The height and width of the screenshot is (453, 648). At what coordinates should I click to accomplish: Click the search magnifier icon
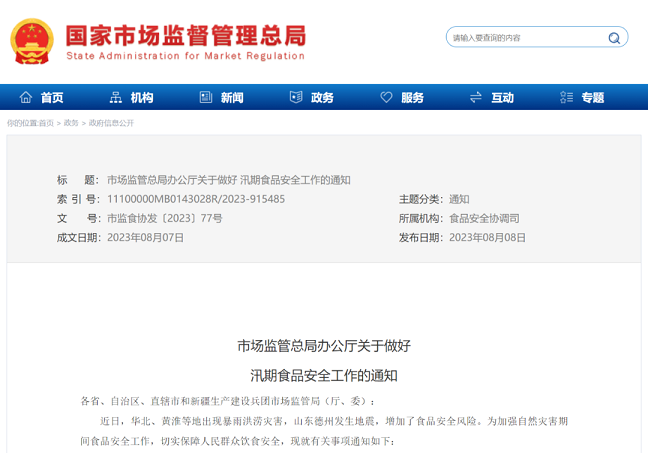pos(614,38)
